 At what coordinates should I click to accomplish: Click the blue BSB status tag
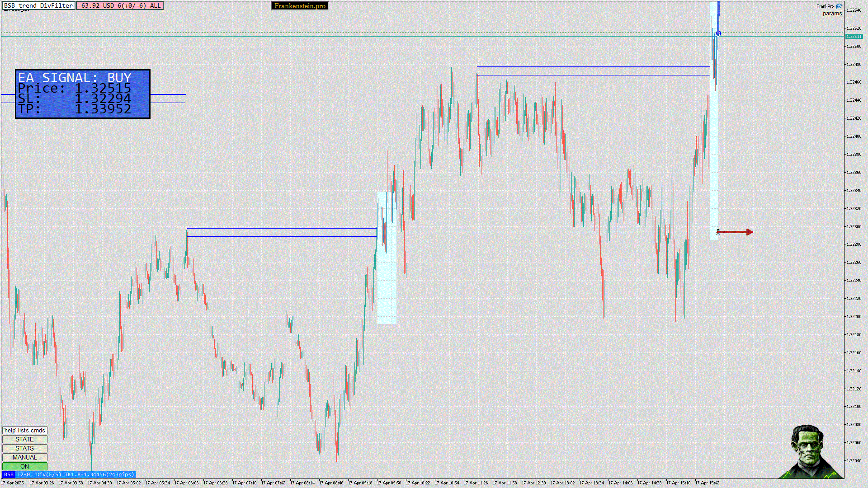(9, 474)
